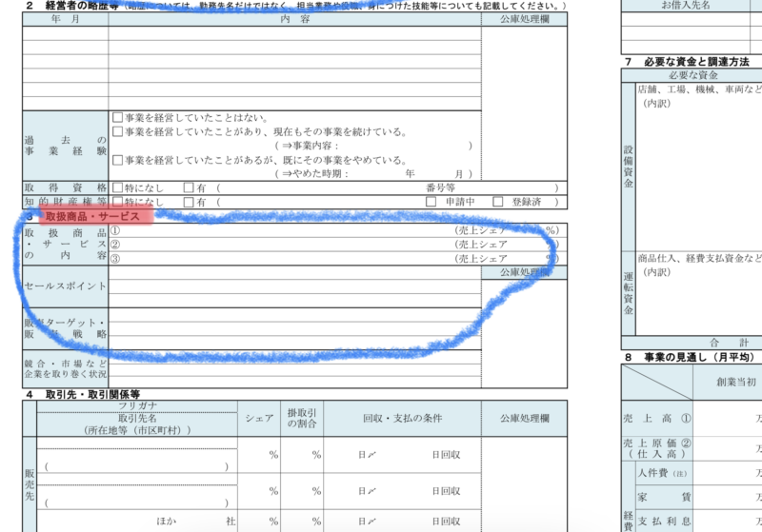The image size is (762, 532).
Task: Click the '番号等' blank in 取得資格 row
Action: 506,187
